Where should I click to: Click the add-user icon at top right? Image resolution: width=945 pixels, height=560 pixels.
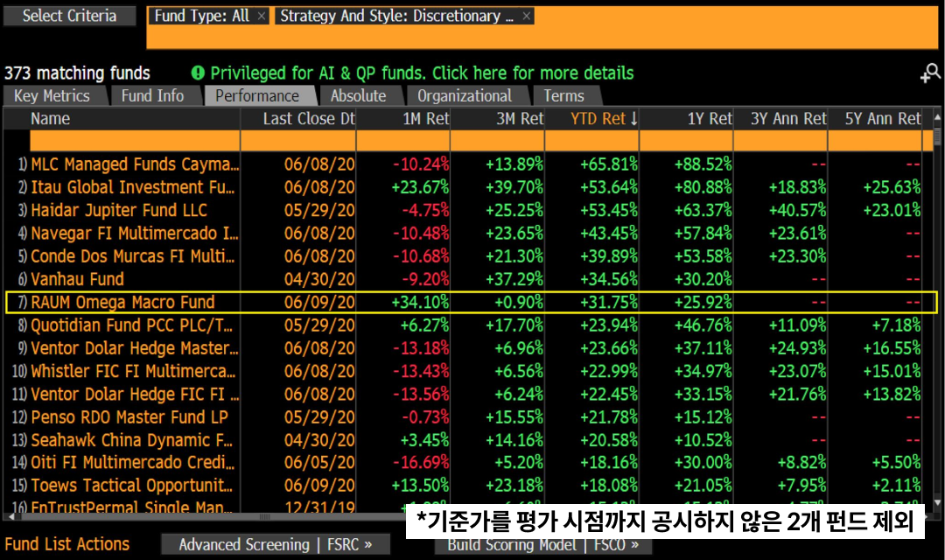930,73
